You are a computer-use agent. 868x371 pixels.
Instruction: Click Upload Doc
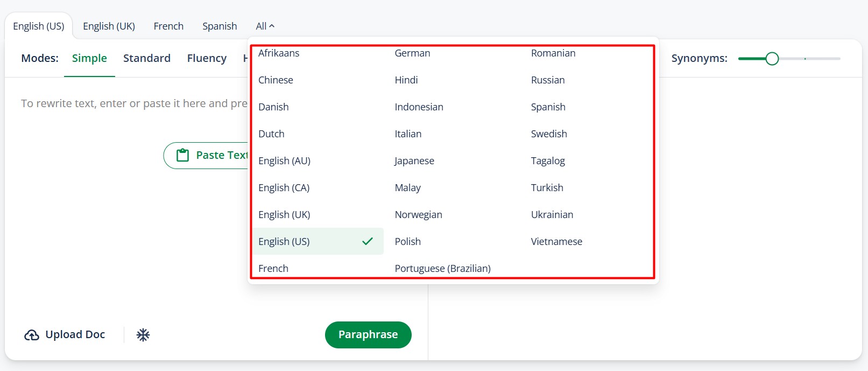coord(65,335)
